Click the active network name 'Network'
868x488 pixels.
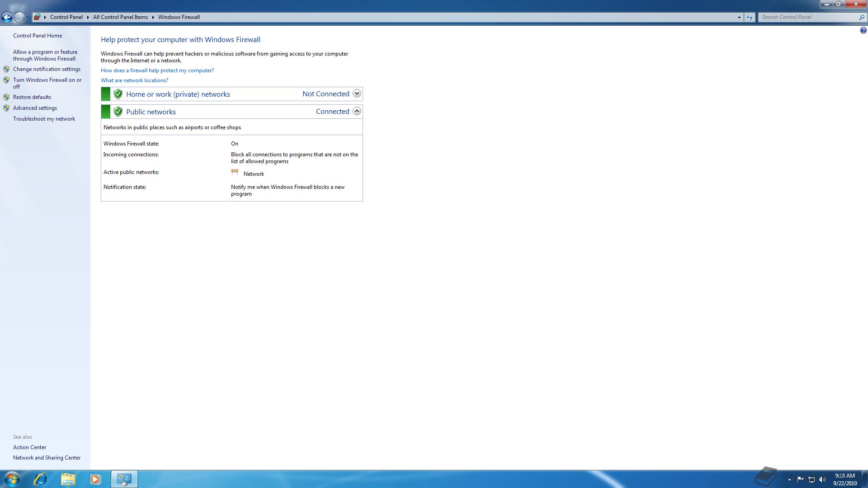(254, 174)
